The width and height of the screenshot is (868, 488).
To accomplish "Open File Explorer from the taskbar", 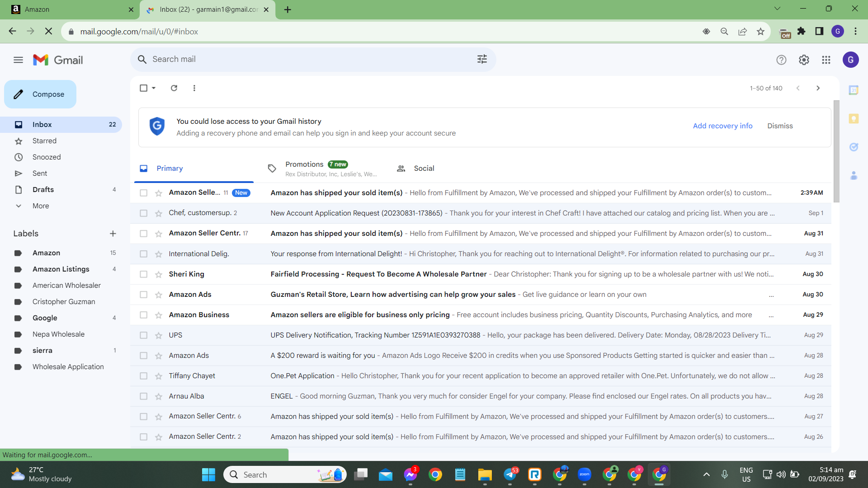I will pos(485,474).
